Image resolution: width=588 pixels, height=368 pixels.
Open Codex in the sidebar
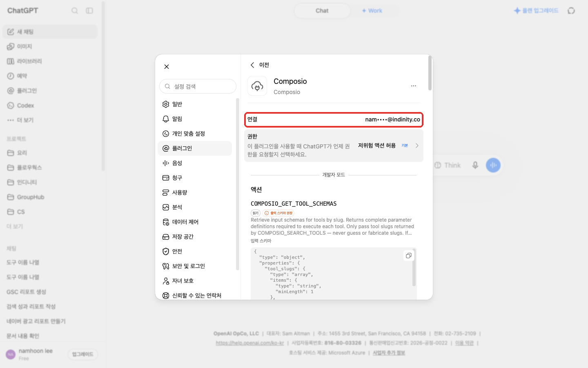50,105
